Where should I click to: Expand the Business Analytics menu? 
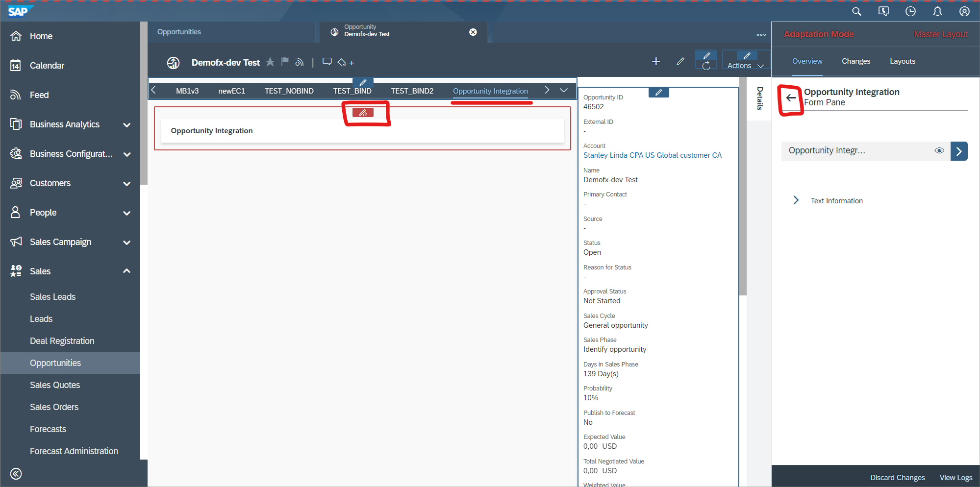pyautogui.click(x=127, y=125)
